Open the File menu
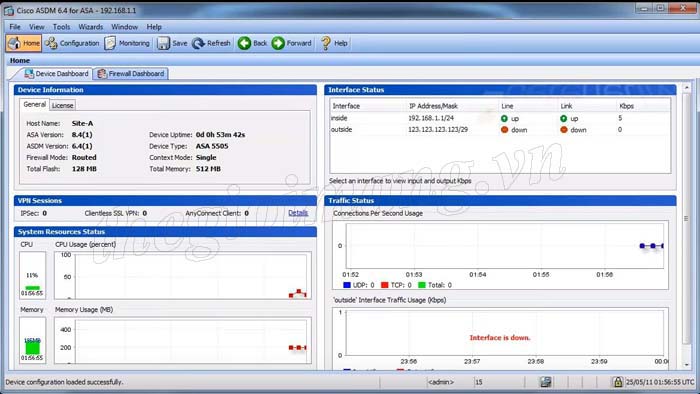700x394 pixels. 15,27
